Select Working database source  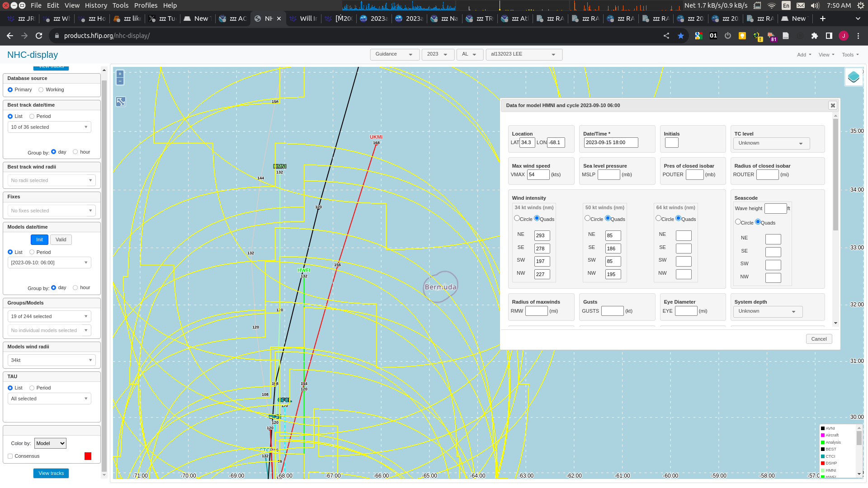pyautogui.click(x=41, y=89)
